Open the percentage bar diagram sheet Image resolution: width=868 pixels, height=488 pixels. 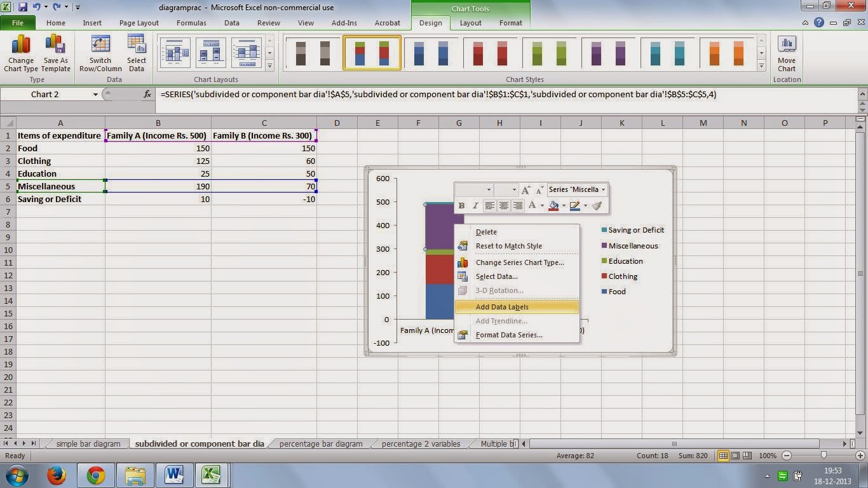point(320,444)
